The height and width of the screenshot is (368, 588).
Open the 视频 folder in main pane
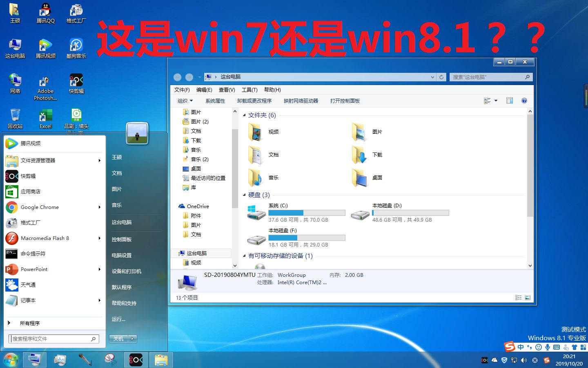coord(264,132)
